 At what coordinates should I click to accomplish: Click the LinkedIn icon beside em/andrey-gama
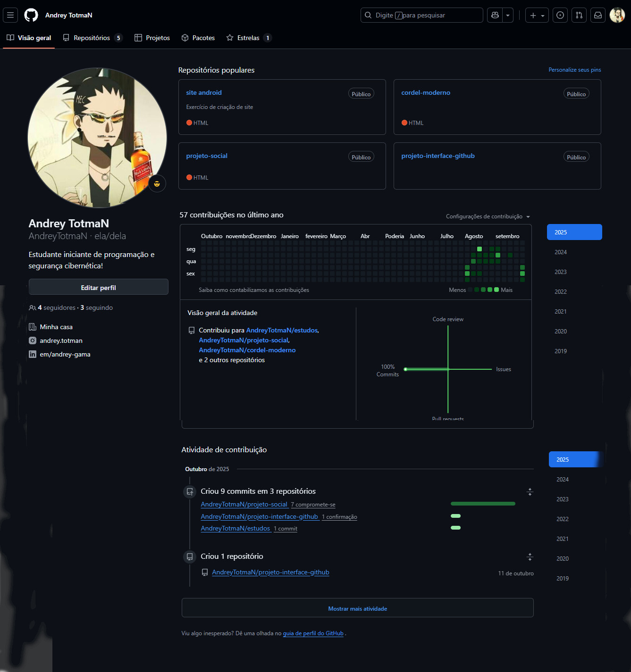pos(32,354)
